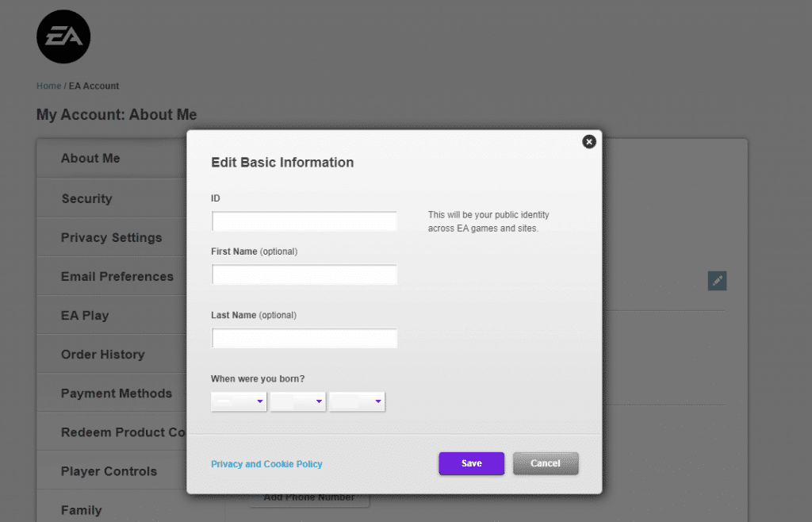Go to Home breadcrumb link
The height and width of the screenshot is (522, 812).
pyautogui.click(x=48, y=86)
